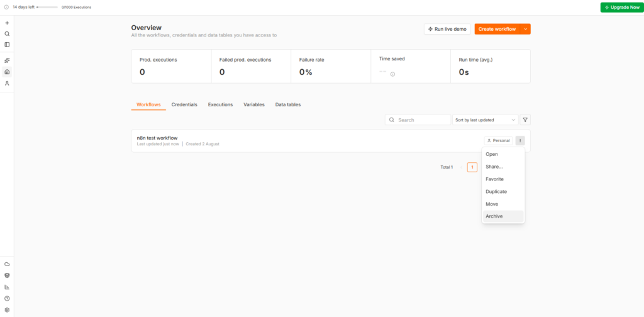Click the '14 days left' text

(23, 8)
